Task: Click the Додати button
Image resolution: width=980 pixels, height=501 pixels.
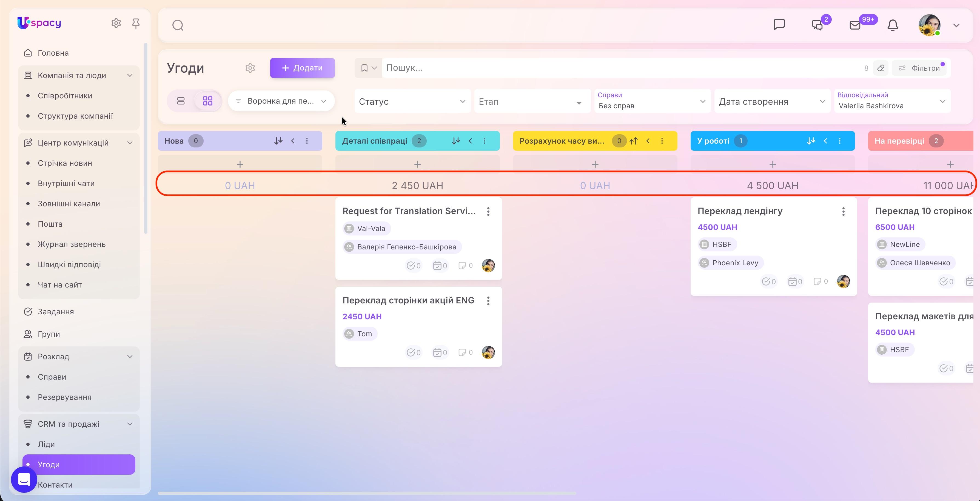Action: 303,68
